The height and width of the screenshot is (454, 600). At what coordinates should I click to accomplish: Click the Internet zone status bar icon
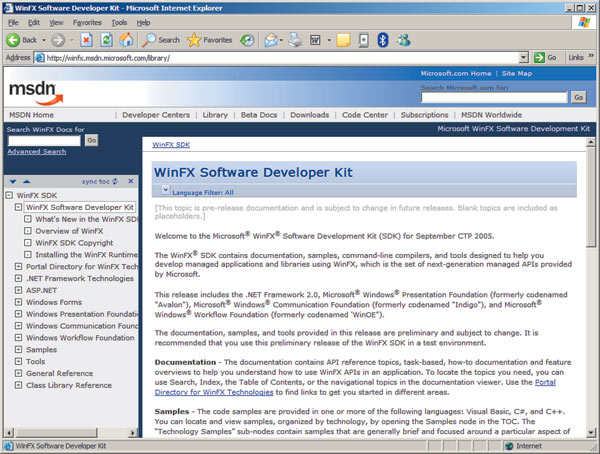509,446
